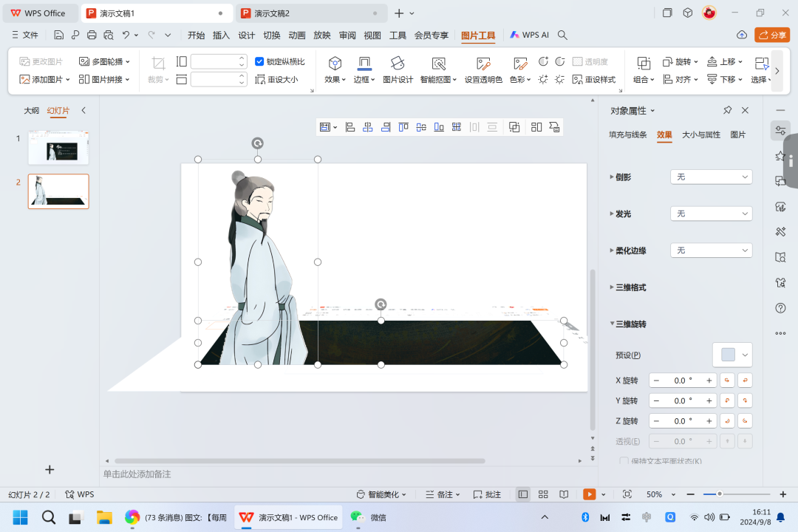The image size is (798, 532).
Task: Select slide 1 thumbnail
Action: pyautogui.click(x=58, y=148)
